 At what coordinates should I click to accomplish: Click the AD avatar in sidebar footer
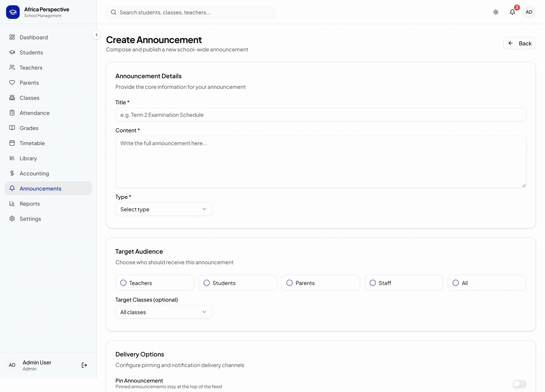pos(12,365)
